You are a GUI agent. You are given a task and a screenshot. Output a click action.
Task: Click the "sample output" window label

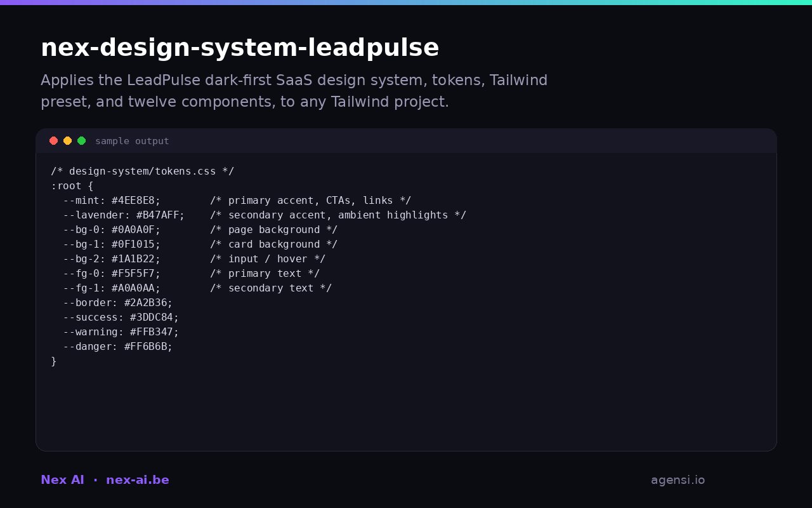tap(132, 141)
